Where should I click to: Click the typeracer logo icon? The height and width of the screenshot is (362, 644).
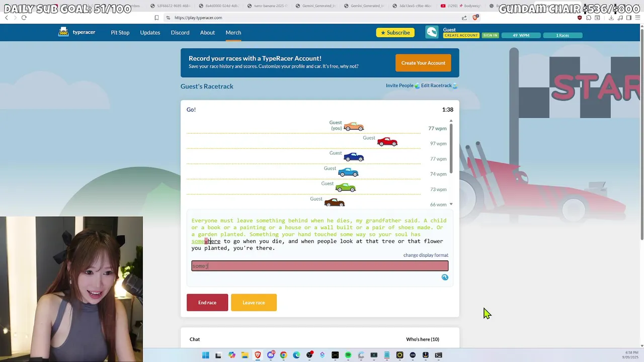[63, 32]
